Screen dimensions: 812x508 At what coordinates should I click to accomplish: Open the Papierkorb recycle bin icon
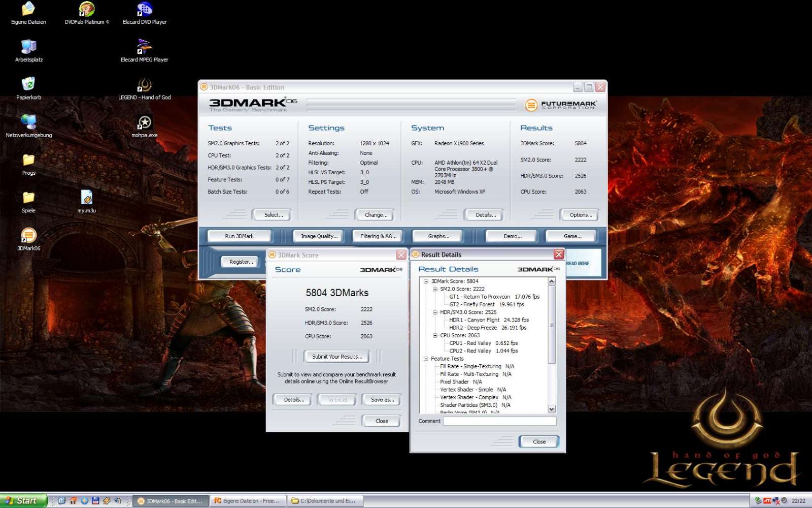tap(28, 88)
